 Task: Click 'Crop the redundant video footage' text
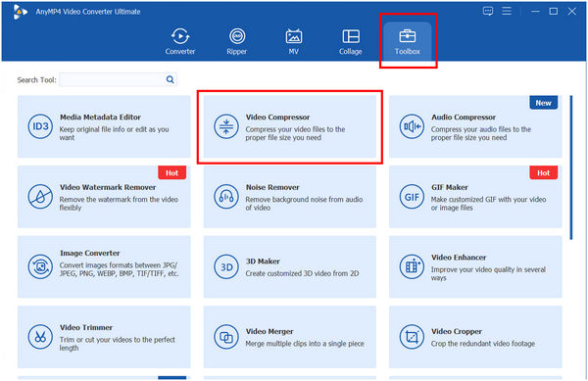pos(483,344)
